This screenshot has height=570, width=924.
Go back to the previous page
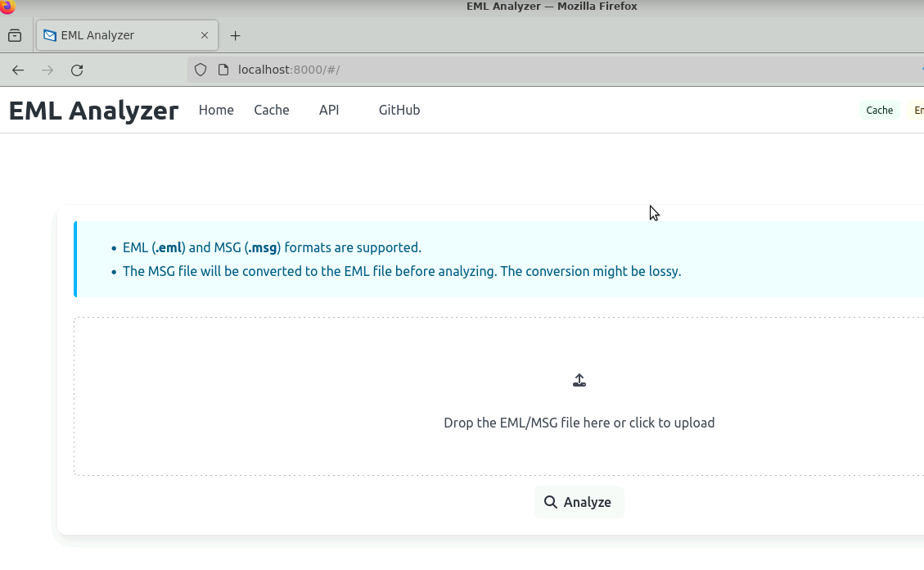click(x=18, y=70)
